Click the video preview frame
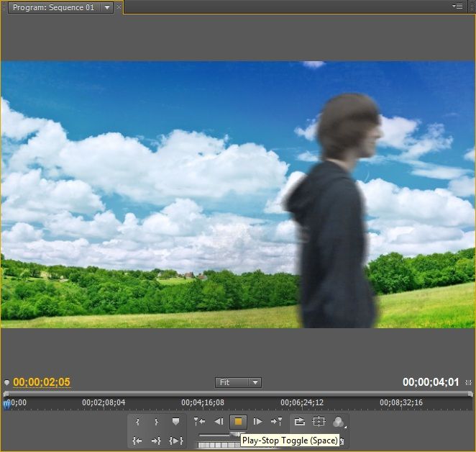 238,194
